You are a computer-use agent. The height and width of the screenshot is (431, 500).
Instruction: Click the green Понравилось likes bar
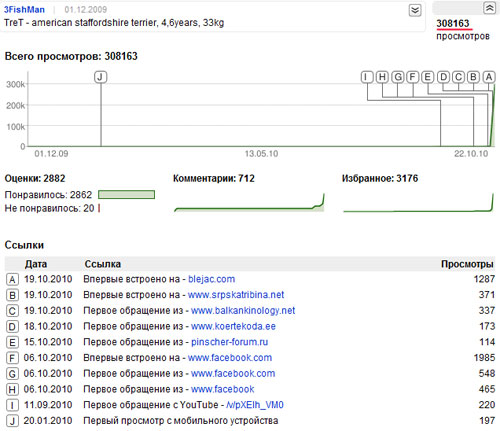pos(126,195)
